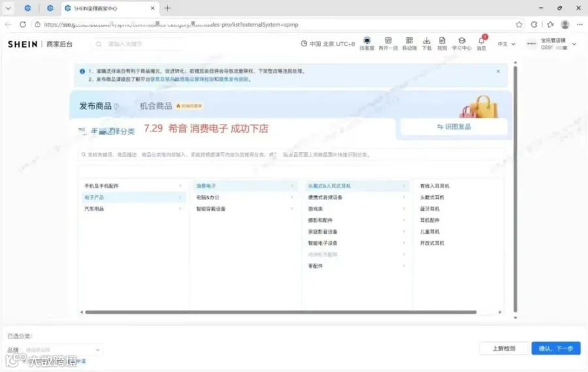588x372 pixels.
Task: Open the 中文 language dropdown
Action: tap(506, 44)
